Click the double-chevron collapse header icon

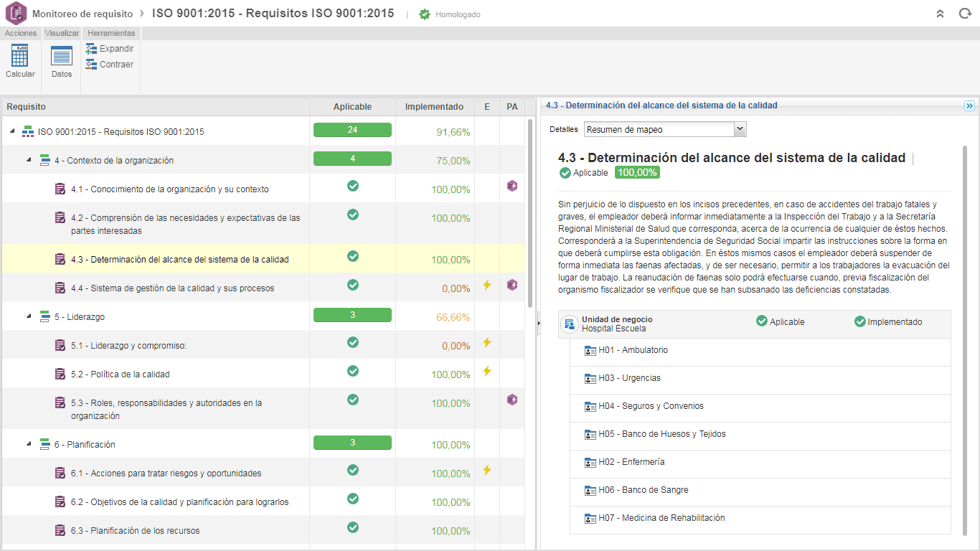click(940, 14)
